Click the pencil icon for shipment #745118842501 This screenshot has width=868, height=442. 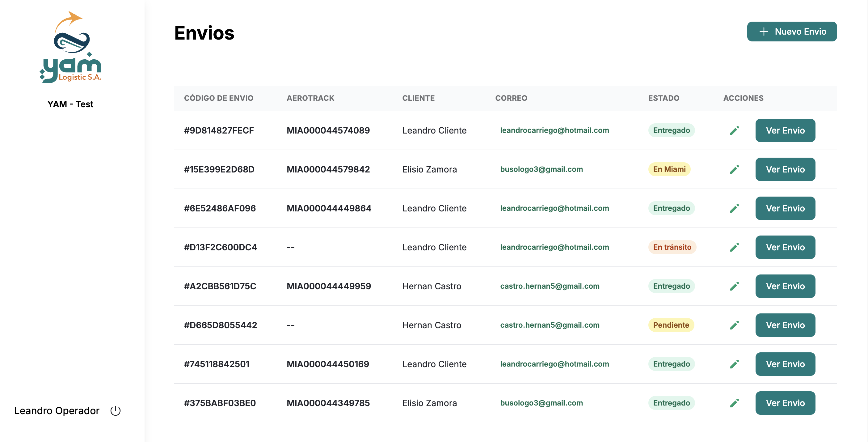tap(734, 364)
